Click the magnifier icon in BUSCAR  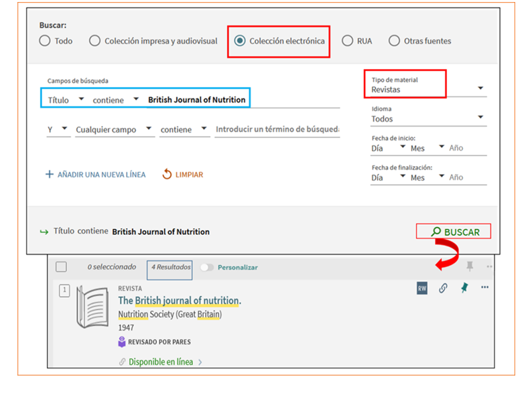click(x=436, y=232)
